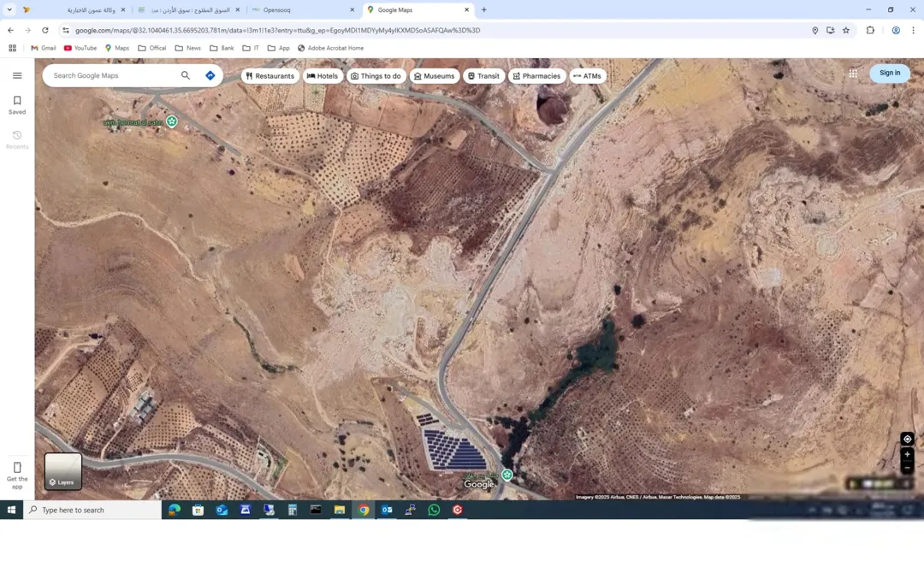Show my location on the map
This screenshot has width=924, height=567.
pos(907,439)
